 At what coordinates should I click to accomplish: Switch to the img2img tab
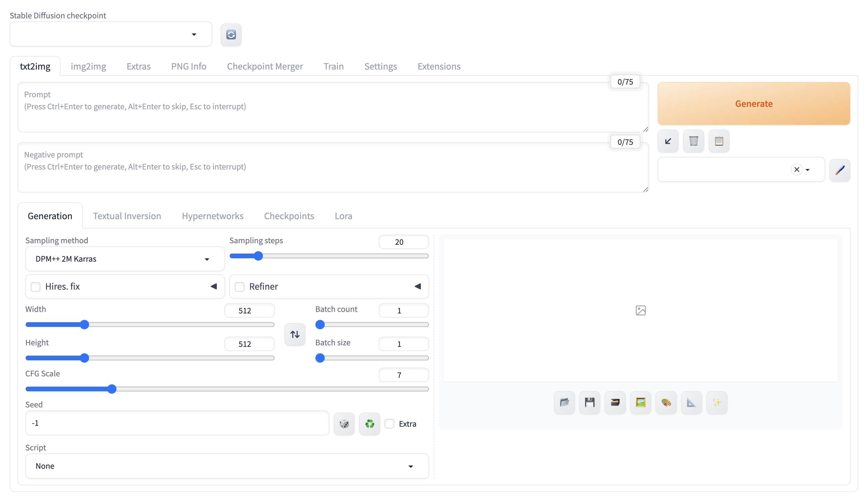(88, 66)
